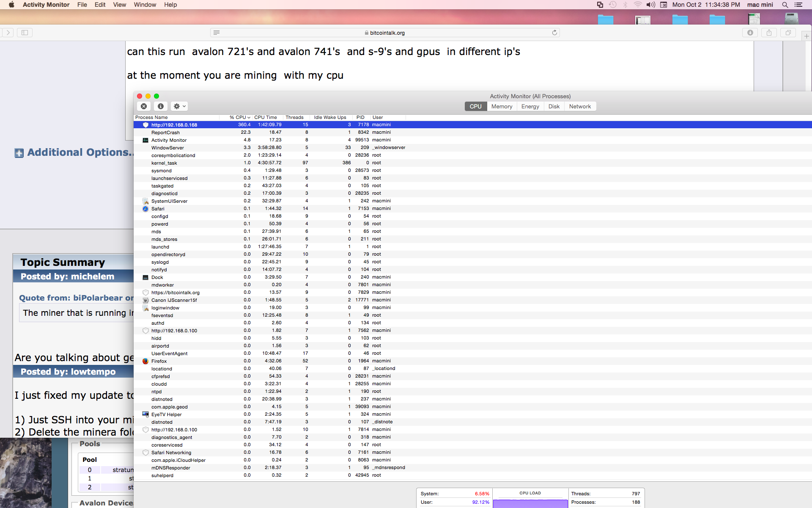Open the Window menu
Viewport: 812px width, 508px height.
pyautogui.click(x=145, y=5)
